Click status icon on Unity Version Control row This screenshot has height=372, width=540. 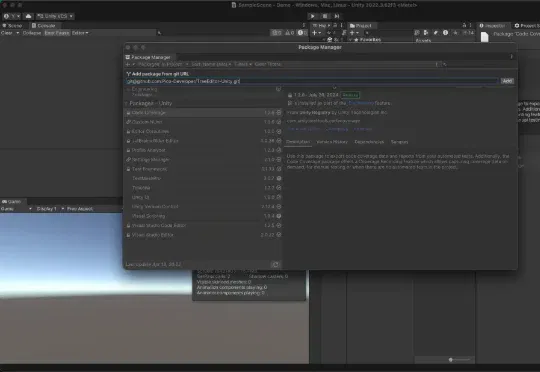pos(279,207)
